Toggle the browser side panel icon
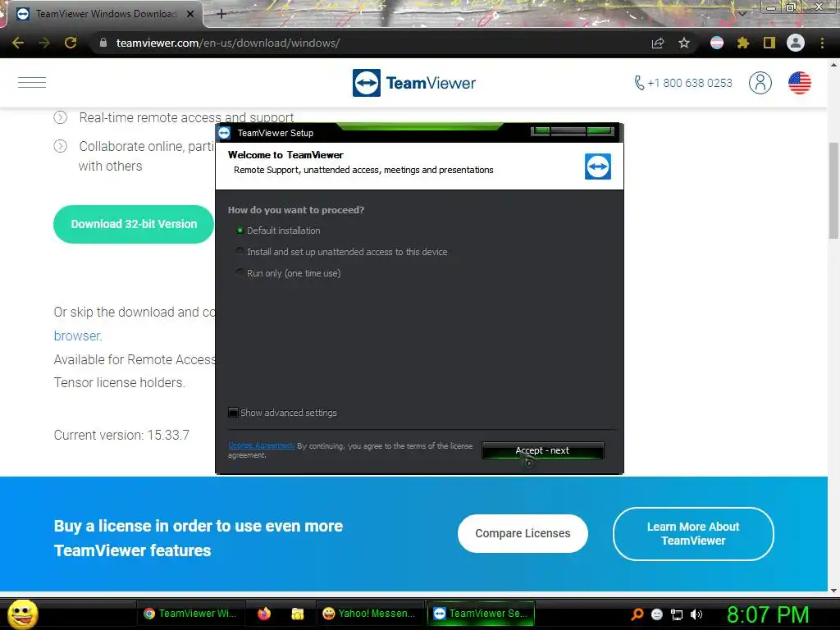The height and width of the screenshot is (630, 840). (769, 43)
